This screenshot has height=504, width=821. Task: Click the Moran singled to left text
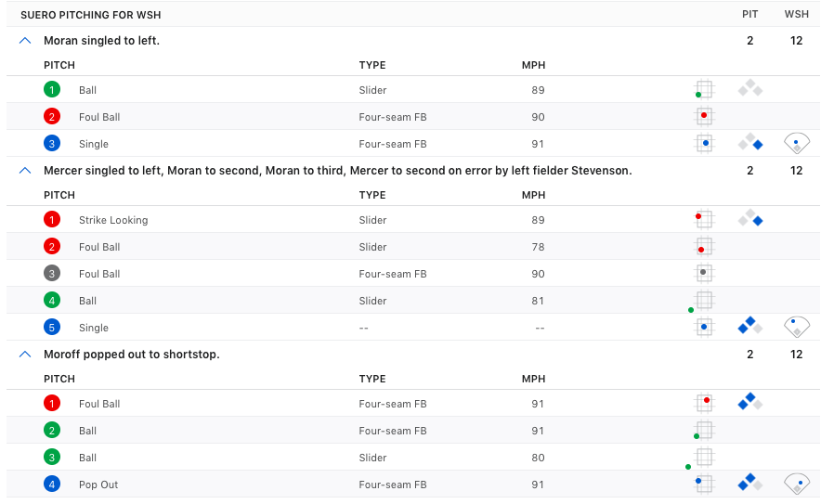point(101,40)
